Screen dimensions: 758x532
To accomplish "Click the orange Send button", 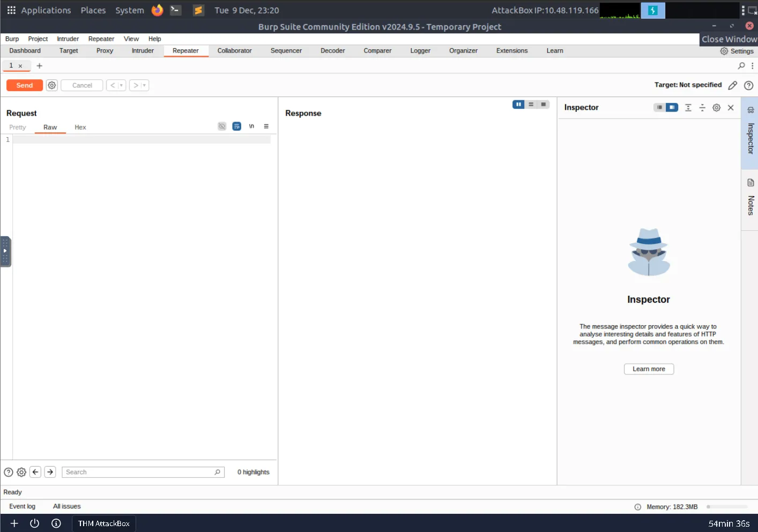I will pos(25,85).
